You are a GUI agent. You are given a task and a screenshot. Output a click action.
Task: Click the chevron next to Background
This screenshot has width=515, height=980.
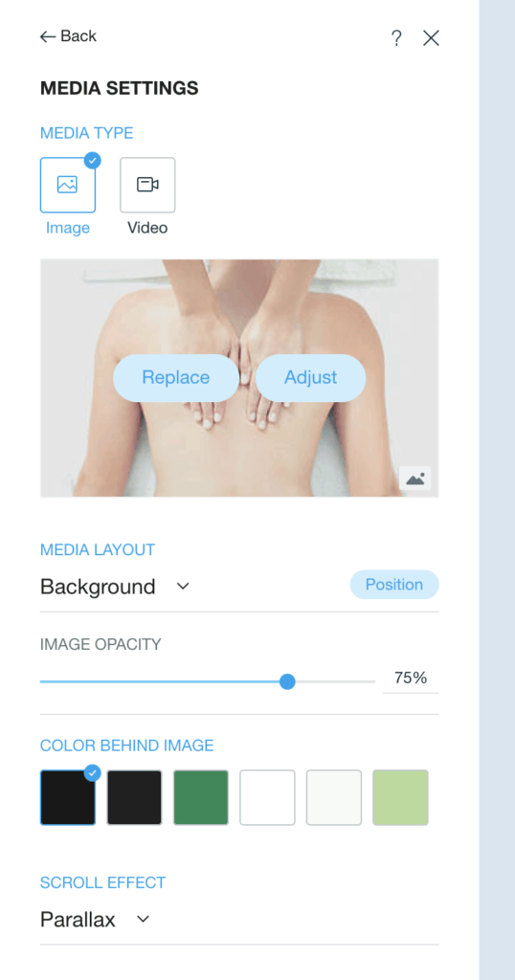coord(183,587)
